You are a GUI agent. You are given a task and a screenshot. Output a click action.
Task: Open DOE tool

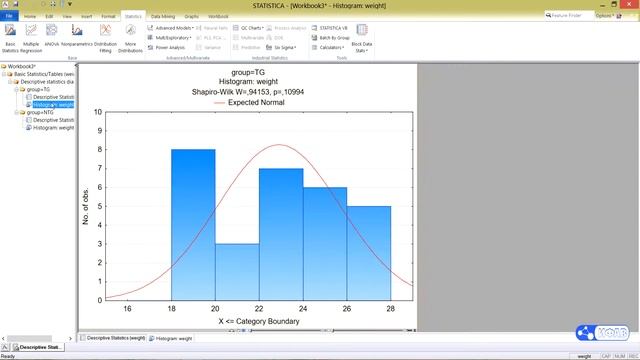[275, 38]
